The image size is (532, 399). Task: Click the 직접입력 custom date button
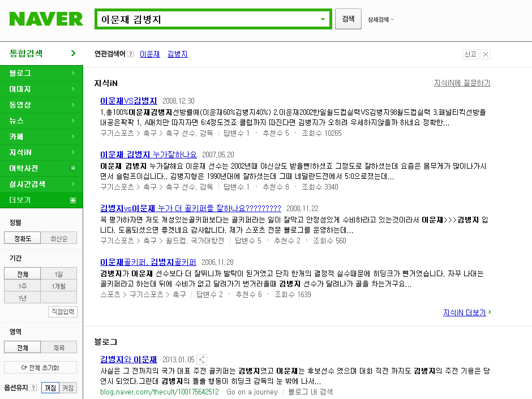pyautogui.click(x=63, y=311)
